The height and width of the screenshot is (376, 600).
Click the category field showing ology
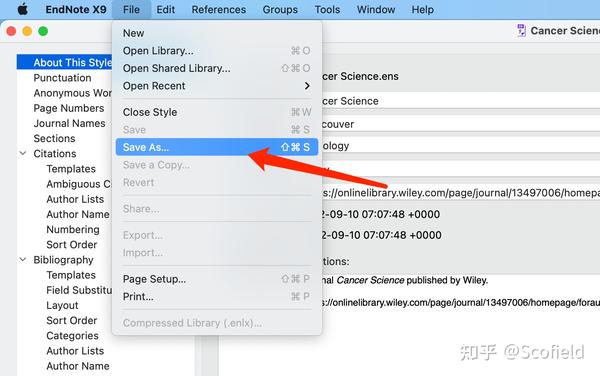click(461, 146)
